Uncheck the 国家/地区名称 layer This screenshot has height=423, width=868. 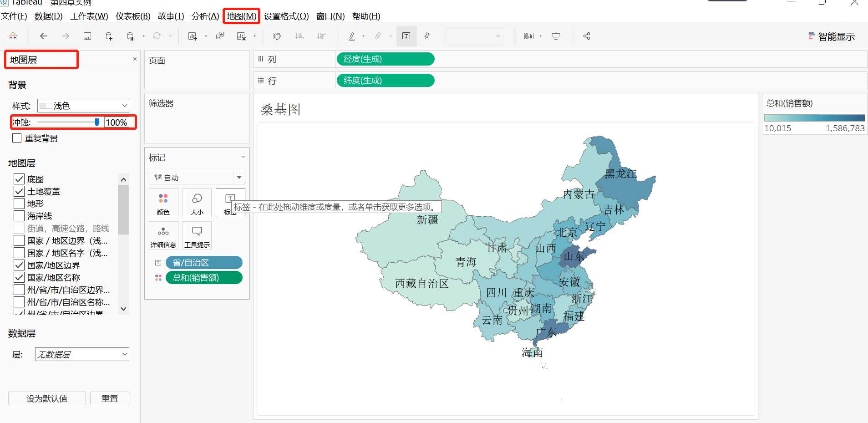coord(19,277)
